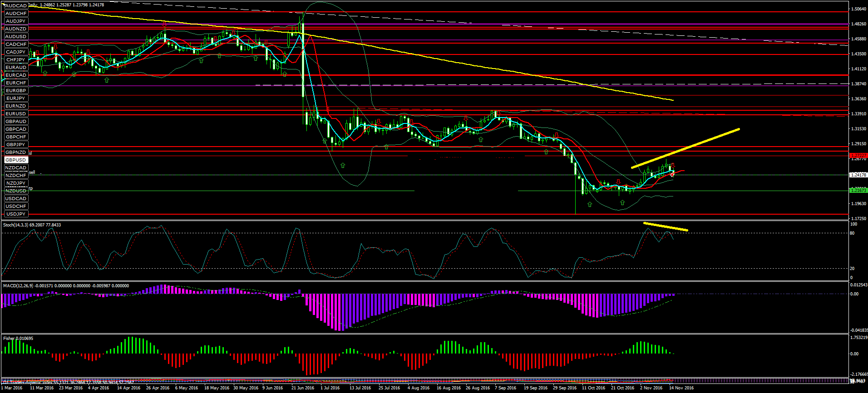868x393 pixels.
Task: Click the 14 Nov 2016 date label
Action: pyautogui.click(x=681, y=388)
